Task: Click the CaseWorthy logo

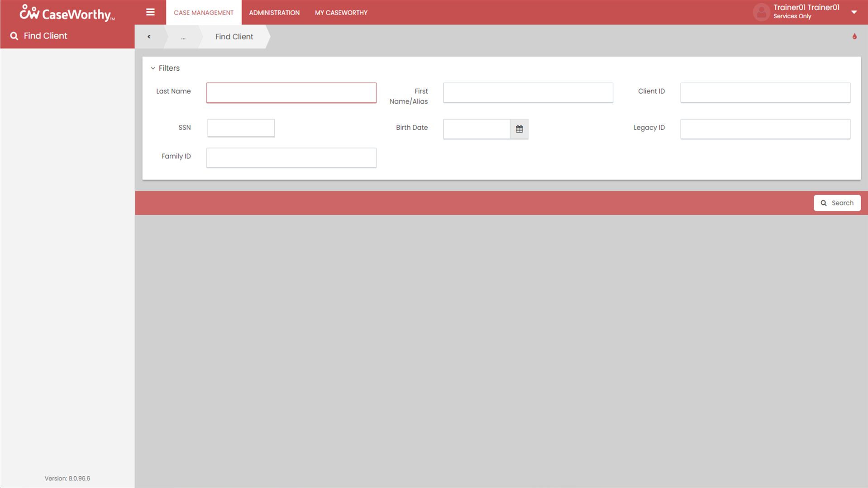Action: [67, 13]
